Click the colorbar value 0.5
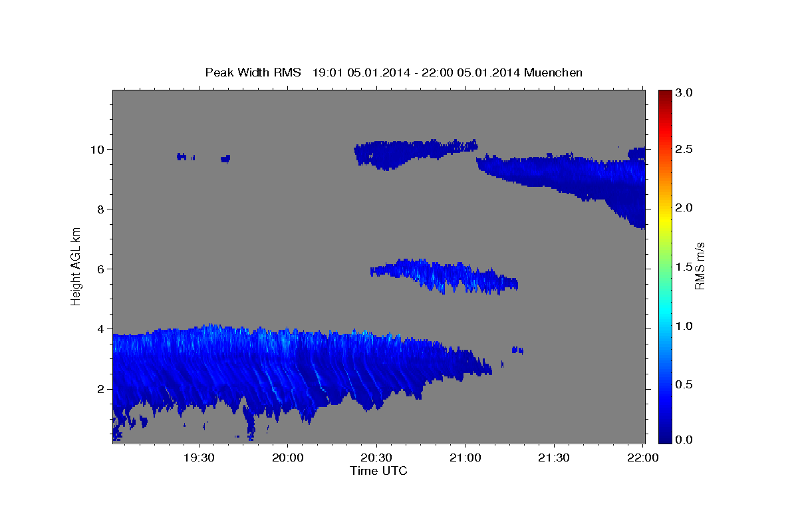This screenshot has height=532, width=798. click(x=684, y=384)
